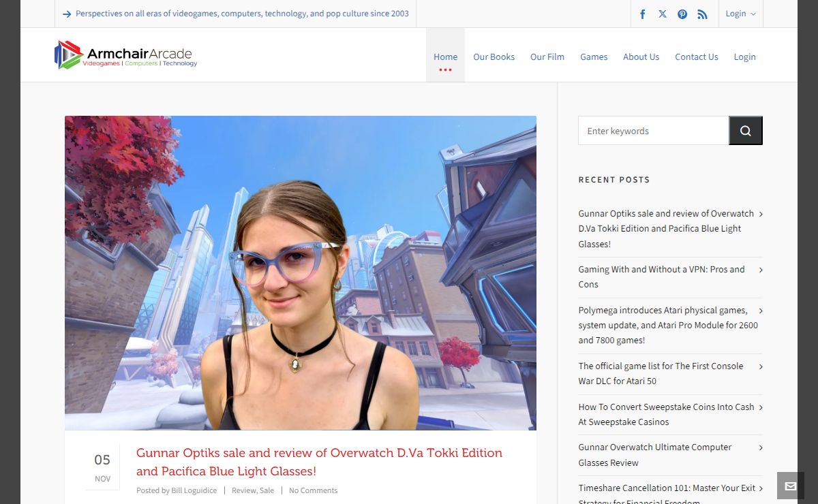
Task: Open the Our Books menu item
Action: [x=494, y=57]
